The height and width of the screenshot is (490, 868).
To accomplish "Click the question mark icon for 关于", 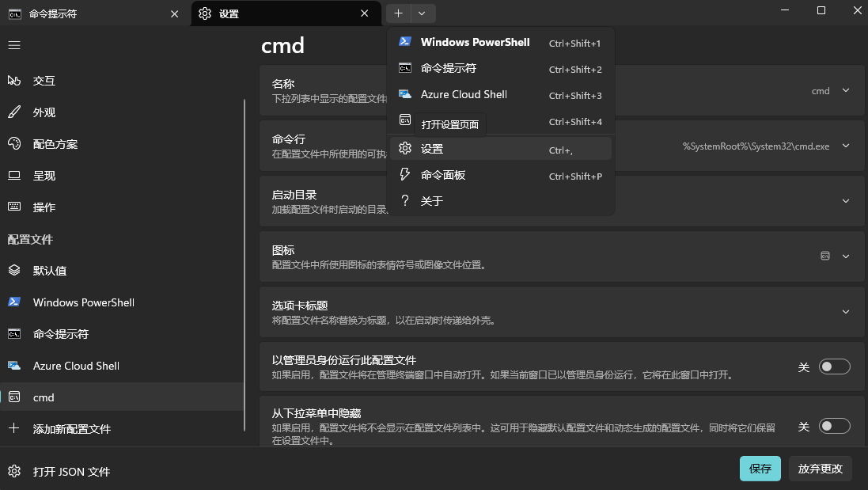I will pos(405,200).
